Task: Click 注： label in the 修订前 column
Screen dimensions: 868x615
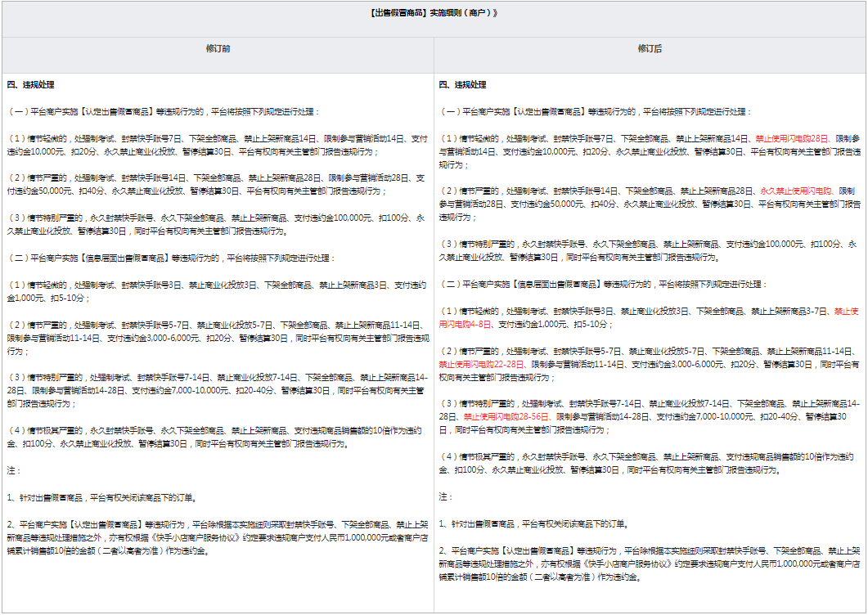Action: click(14, 471)
